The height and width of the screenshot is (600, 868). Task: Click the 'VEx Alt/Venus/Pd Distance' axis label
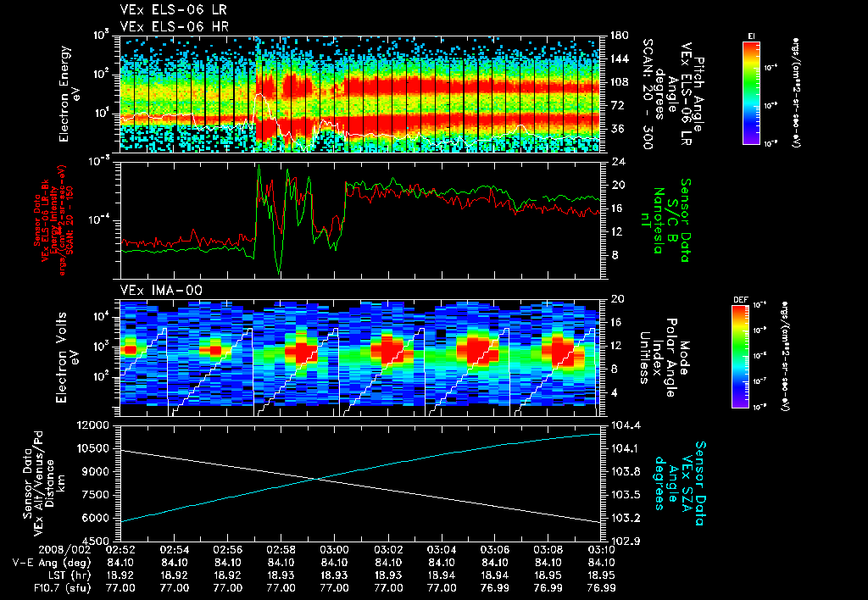(x=44, y=483)
